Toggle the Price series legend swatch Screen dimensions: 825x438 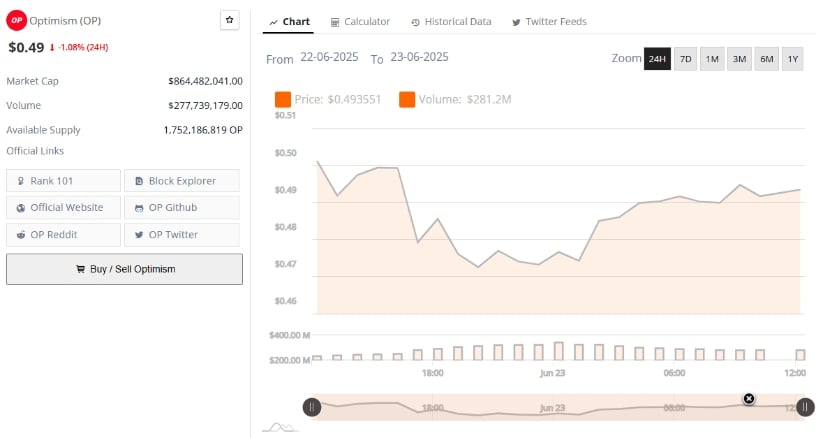point(283,99)
